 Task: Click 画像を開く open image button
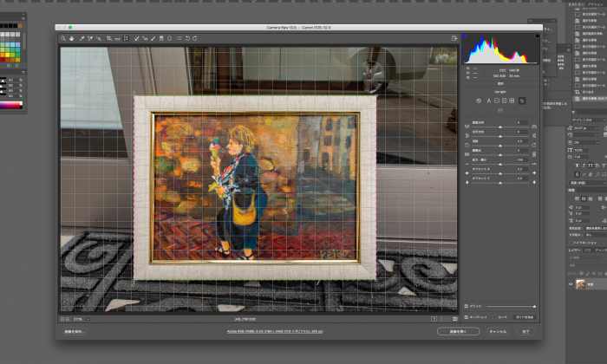point(458,332)
